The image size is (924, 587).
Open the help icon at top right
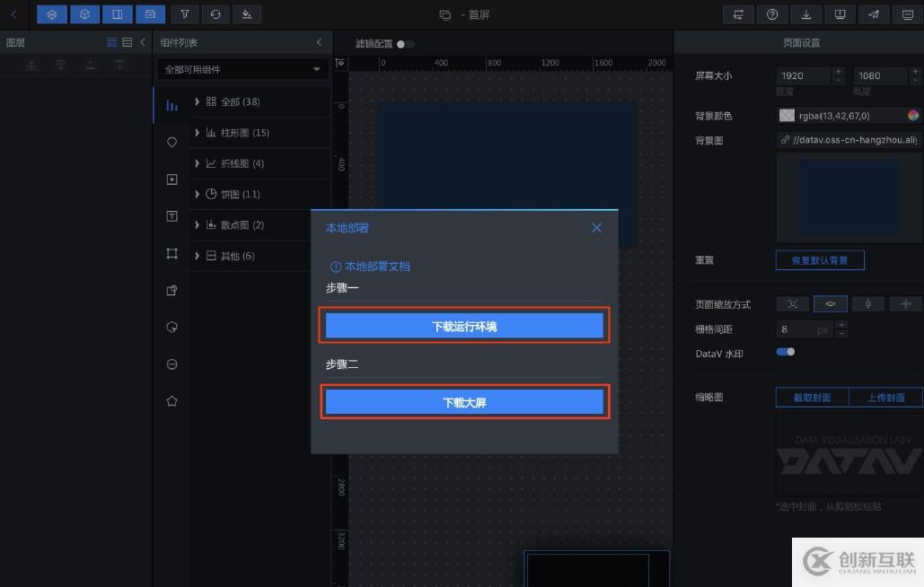pos(772,14)
